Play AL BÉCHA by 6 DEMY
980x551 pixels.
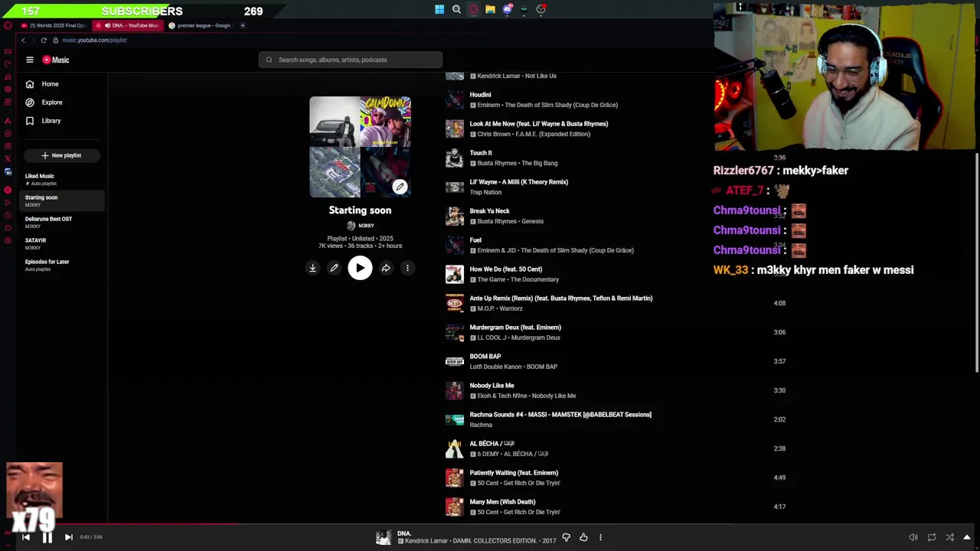tap(492, 444)
